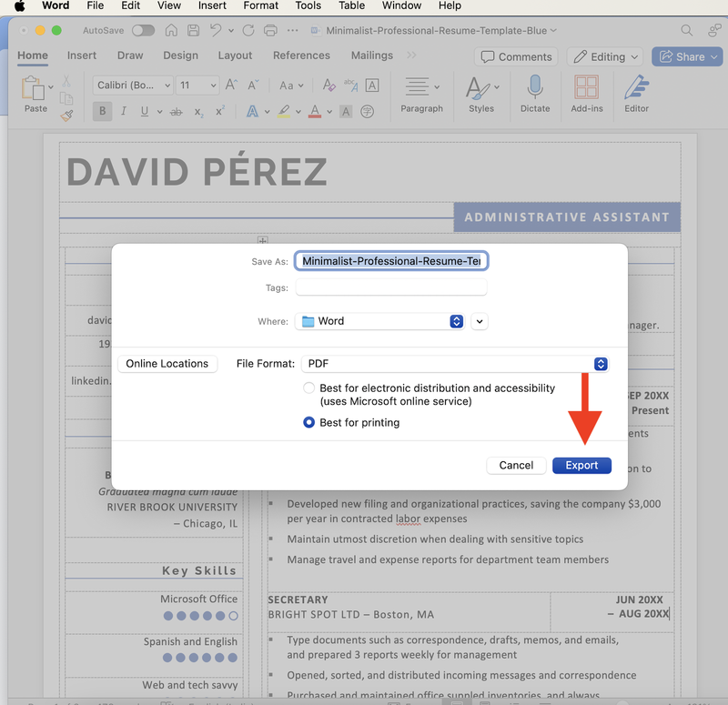Screen dimensions: 728x705
Task: Switch to the Insert ribbon tab
Action: [x=82, y=55]
